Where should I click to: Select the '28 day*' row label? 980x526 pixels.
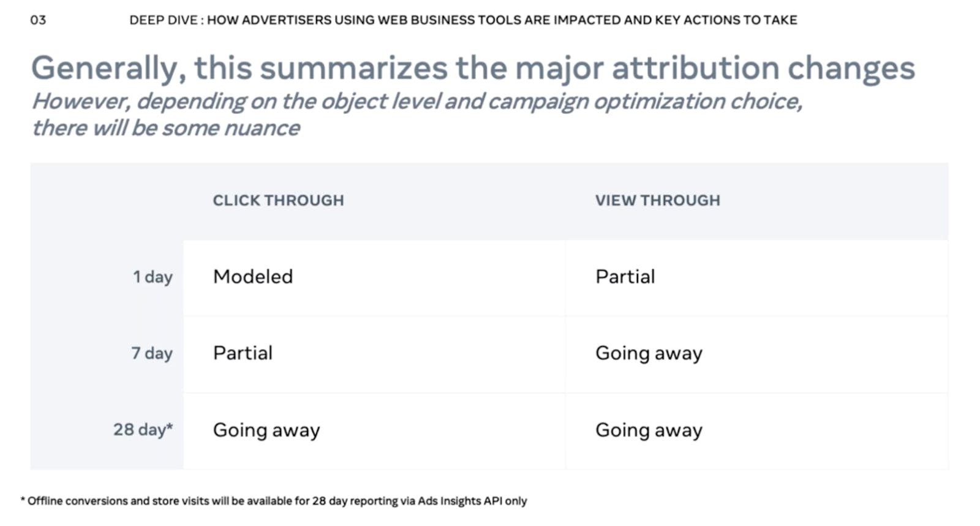[x=143, y=430]
